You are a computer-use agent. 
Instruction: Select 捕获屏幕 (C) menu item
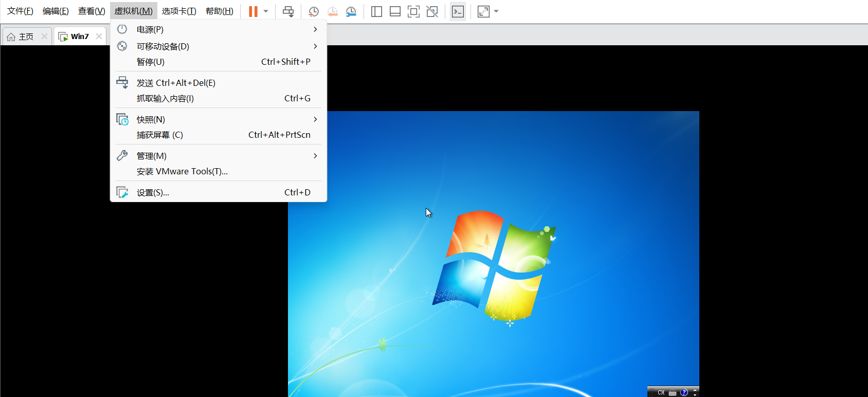(x=219, y=135)
